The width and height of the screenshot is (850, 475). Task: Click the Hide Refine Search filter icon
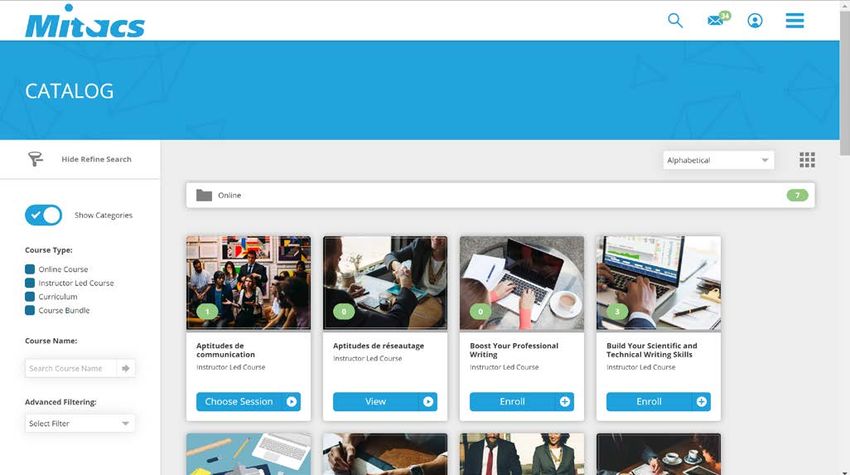pyautogui.click(x=35, y=159)
